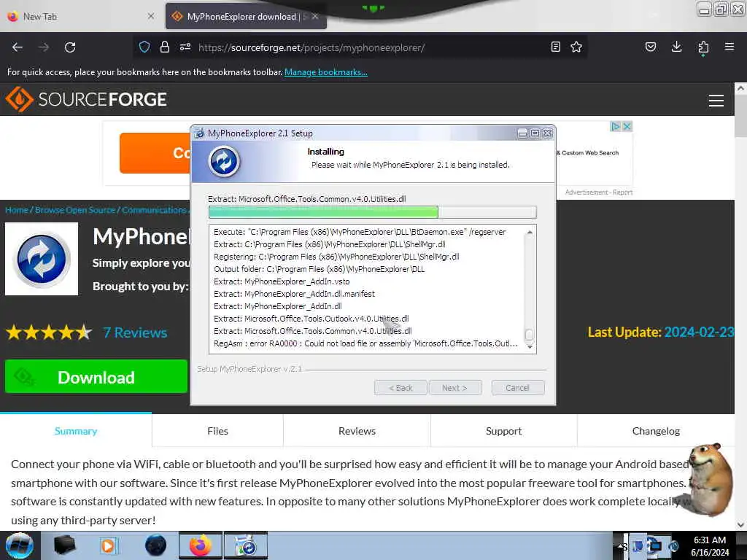The image size is (747, 560).
Task: Follow the Communications breadcrumb link
Action: point(154,210)
